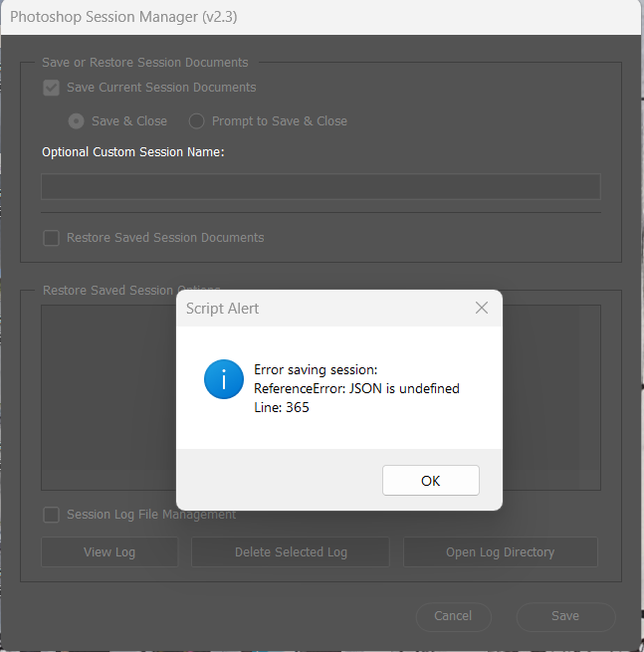Click the Optional Custom Session Name field

[x=321, y=186]
